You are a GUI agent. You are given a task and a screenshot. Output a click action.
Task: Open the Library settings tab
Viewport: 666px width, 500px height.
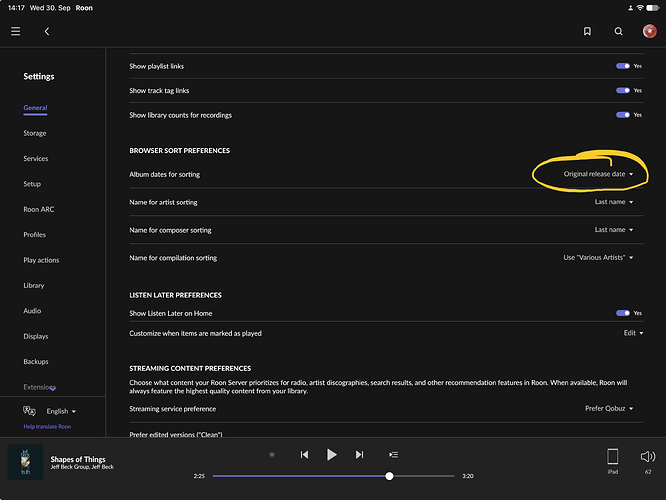[34, 285]
